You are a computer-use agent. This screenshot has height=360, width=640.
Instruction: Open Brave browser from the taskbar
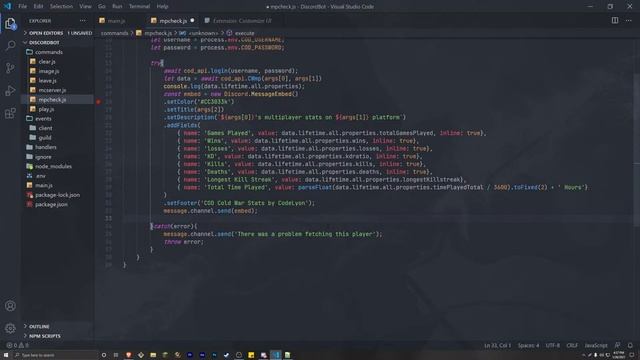point(129,355)
